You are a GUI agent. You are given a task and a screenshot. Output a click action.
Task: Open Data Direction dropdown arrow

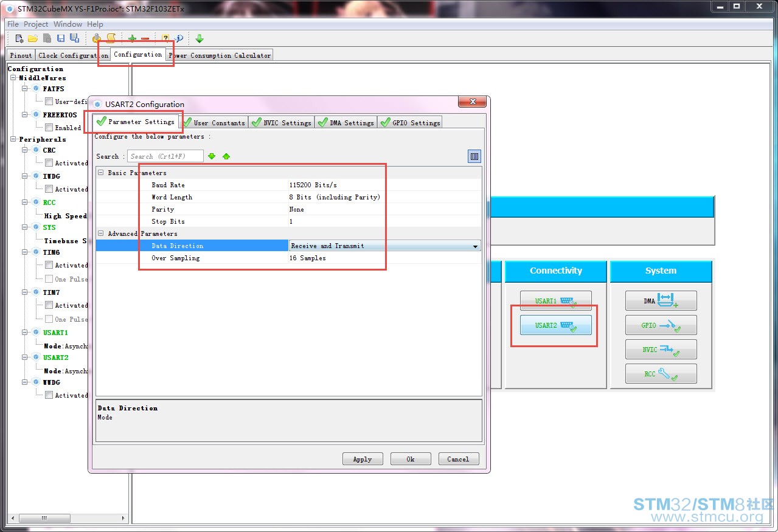click(475, 246)
